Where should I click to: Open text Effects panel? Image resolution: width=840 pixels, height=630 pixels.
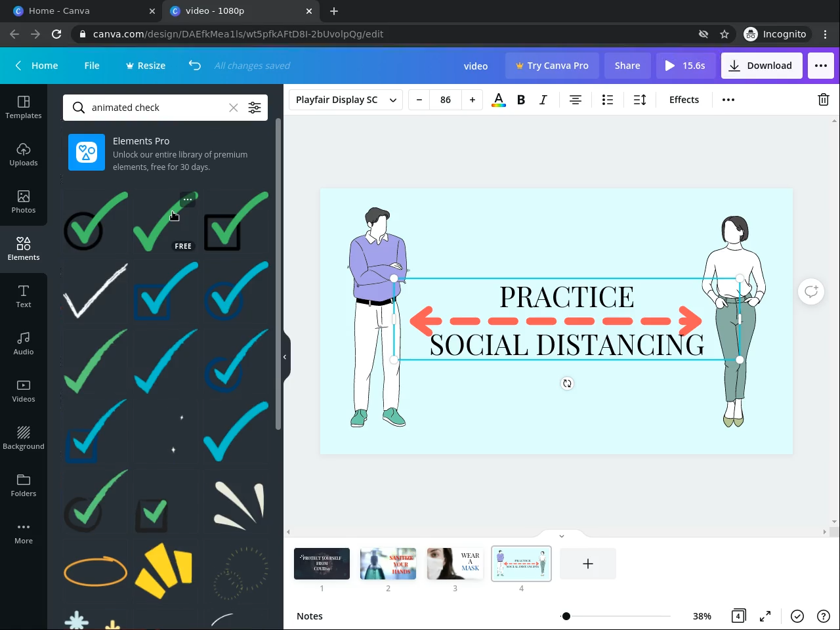click(684, 100)
